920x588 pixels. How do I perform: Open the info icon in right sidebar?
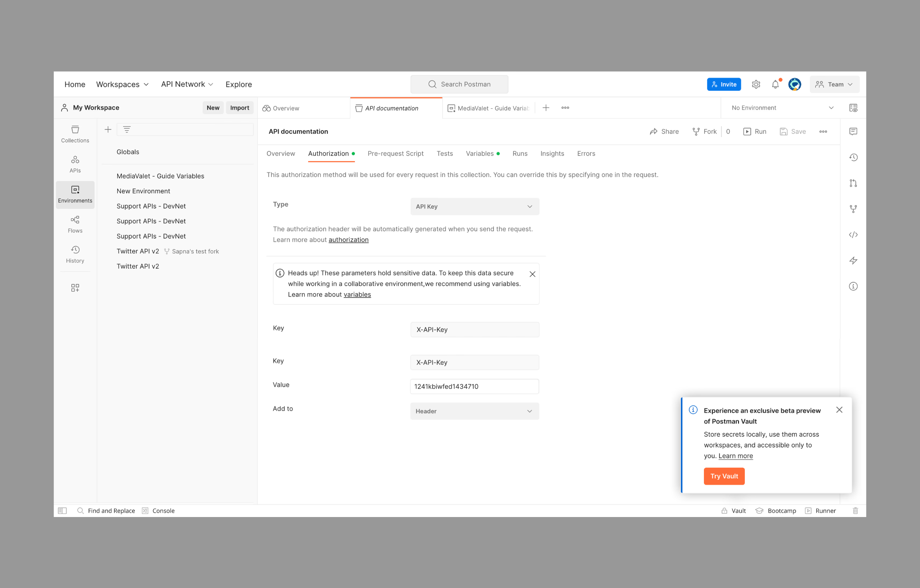(x=853, y=286)
